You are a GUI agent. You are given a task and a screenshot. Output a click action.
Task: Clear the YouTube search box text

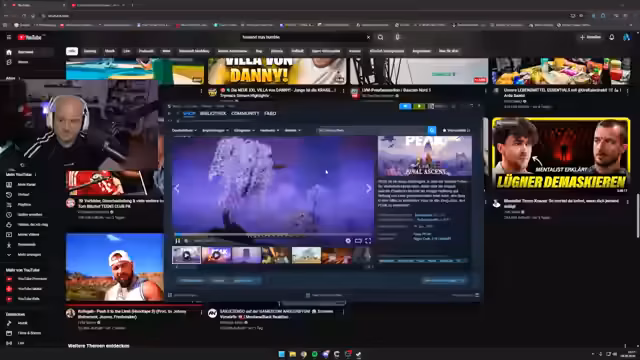[368, 37]
